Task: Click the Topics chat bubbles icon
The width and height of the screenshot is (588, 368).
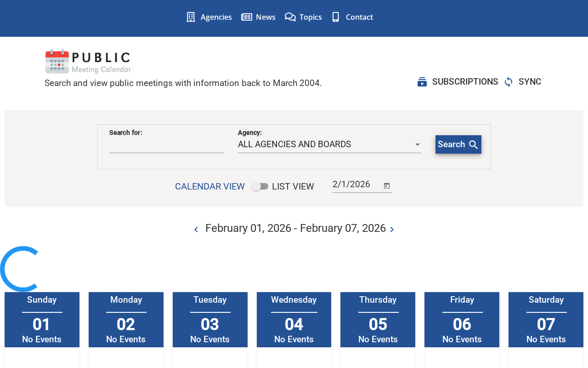Action: click(290, 17)
